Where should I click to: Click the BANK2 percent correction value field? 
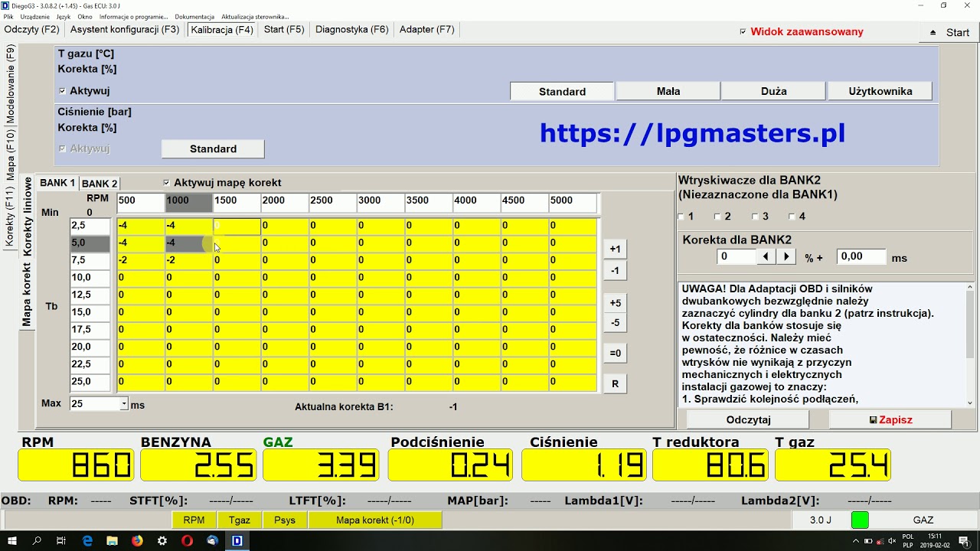click(x=737, y=257)
